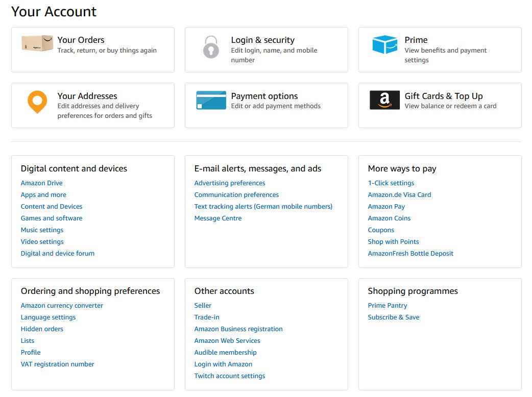The height and width of the screenshot is (397, 532).
Task: Click the padlock Login & security icon
Action: click(x=211, y=47)
